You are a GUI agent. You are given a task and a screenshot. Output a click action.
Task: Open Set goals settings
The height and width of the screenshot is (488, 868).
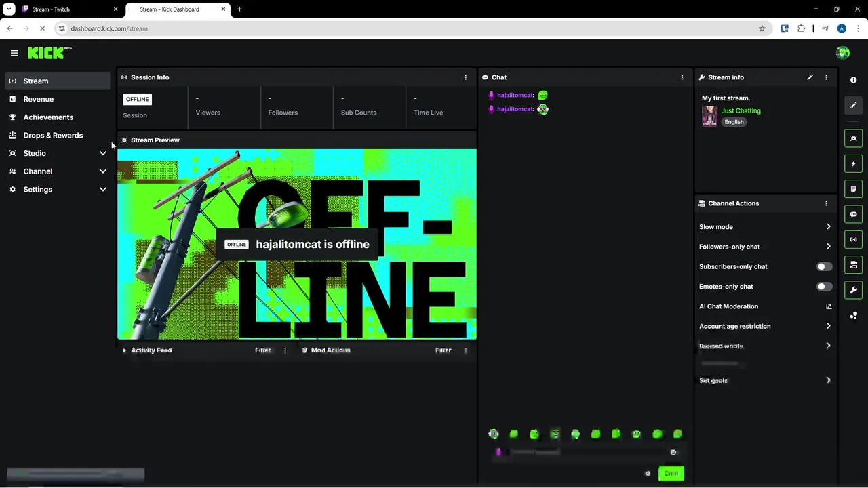765,380
